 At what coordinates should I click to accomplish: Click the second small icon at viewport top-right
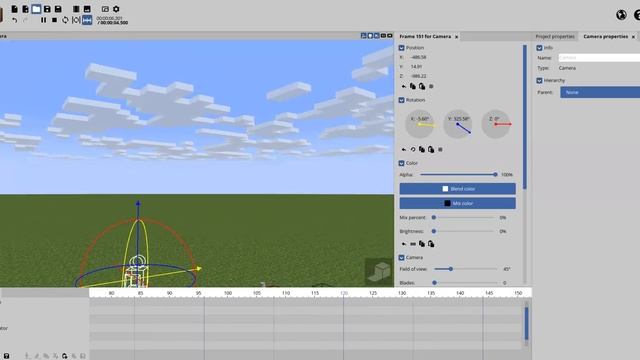(370, 36)
